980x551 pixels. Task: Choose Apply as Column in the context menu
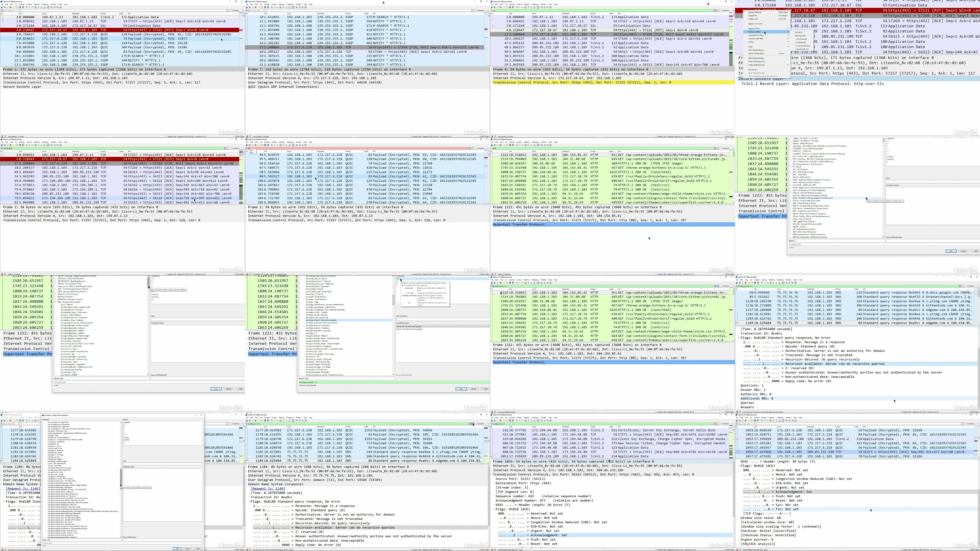point(767,24)
